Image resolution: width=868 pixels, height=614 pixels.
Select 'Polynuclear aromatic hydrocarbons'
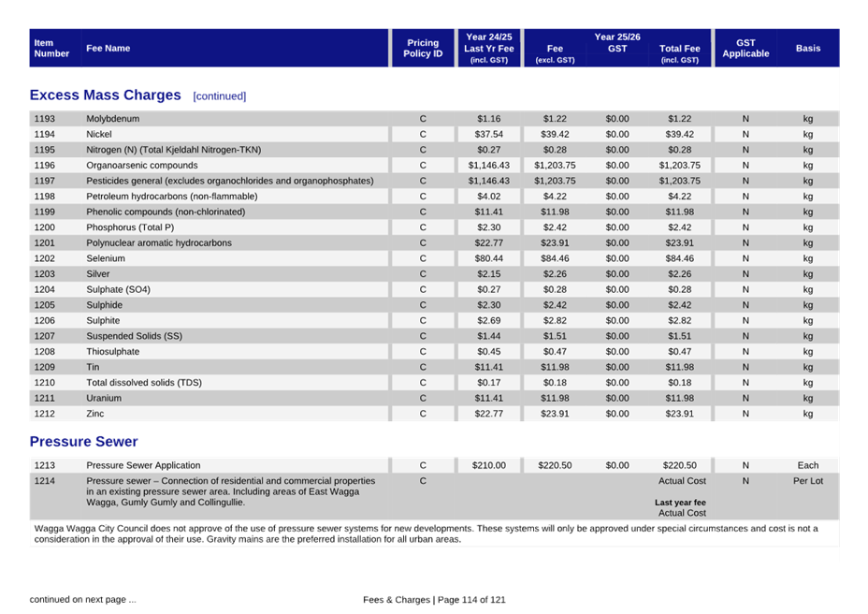point(159,242)
